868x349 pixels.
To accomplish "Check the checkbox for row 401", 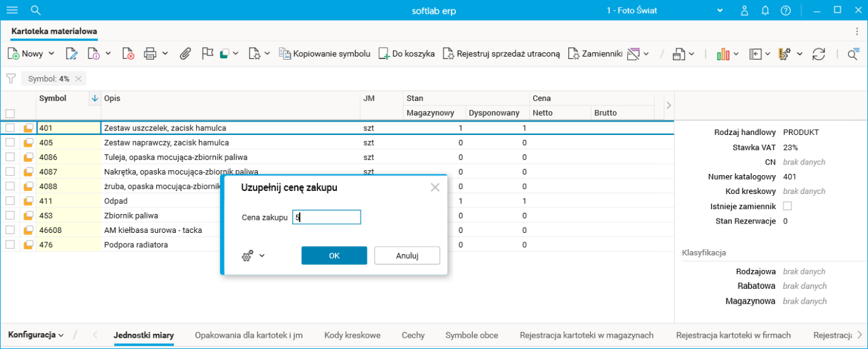I will click(x=10, y=128).
